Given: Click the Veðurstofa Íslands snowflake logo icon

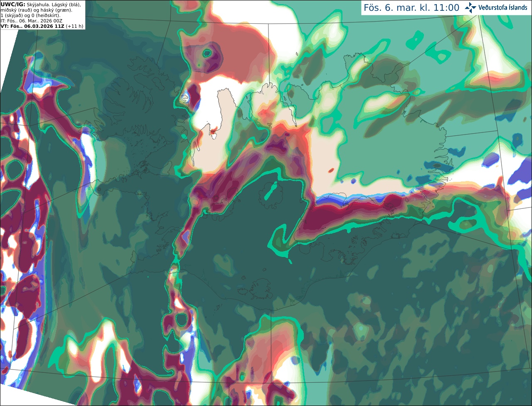Looking at the screenshot, I should coord(470,7).
